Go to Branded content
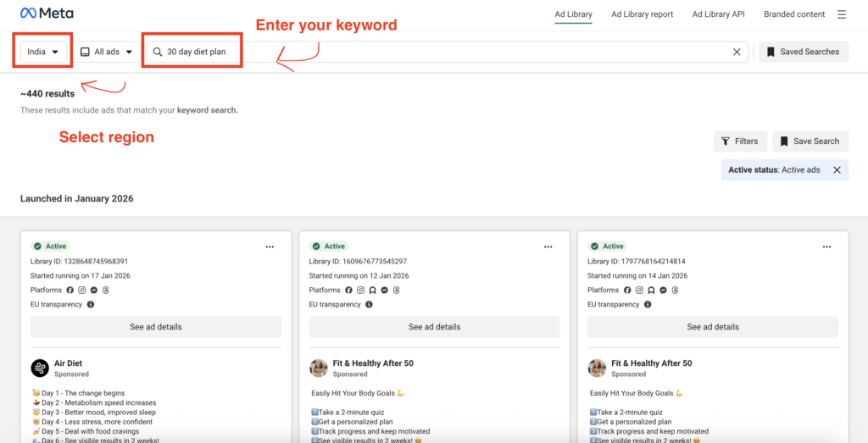The height and width of the screenshot is (443, 868). 793,14
